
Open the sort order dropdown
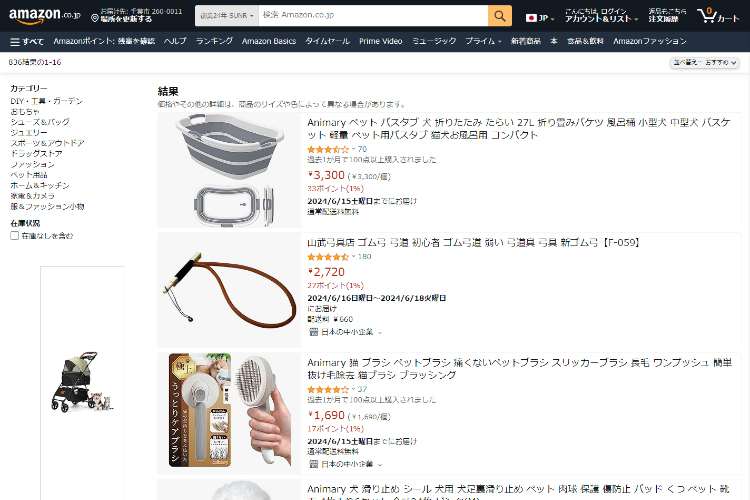(x=705, y=63)
